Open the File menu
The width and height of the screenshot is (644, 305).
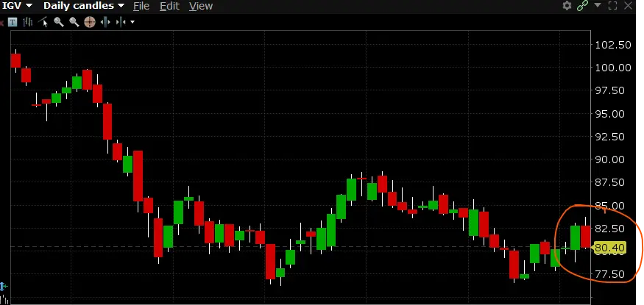click(x=141, y=6)
